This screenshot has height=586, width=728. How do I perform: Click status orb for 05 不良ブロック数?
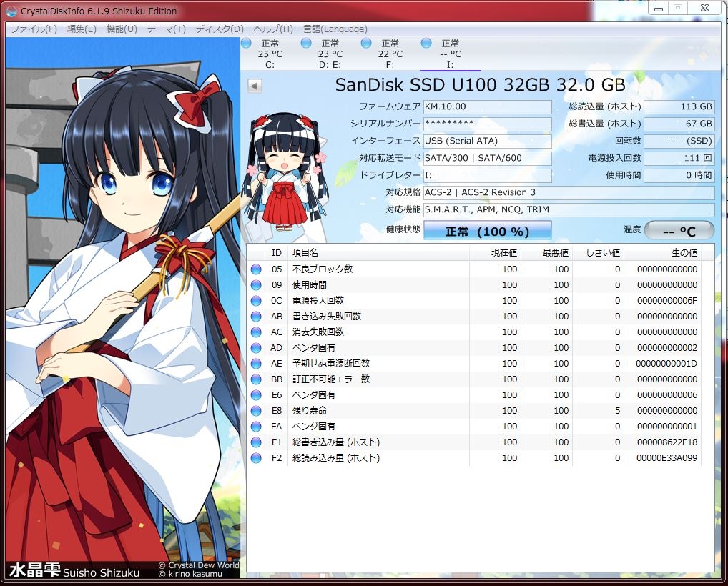(x=256, y=269)
